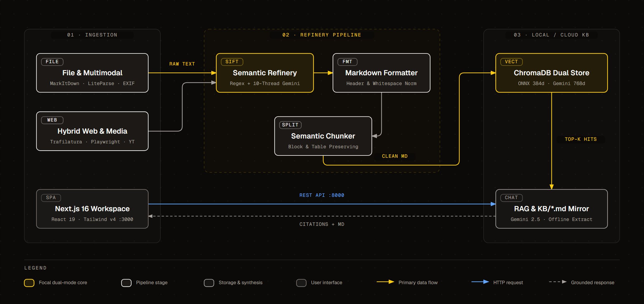Click the blue HTTP request legend arrow
This screenshot has height=304, width=644.
(480, 282)
